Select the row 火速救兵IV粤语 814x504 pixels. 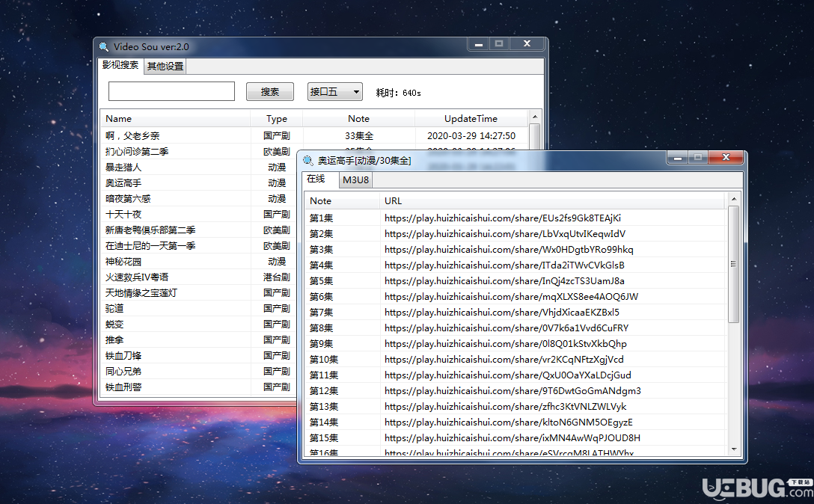199,277
